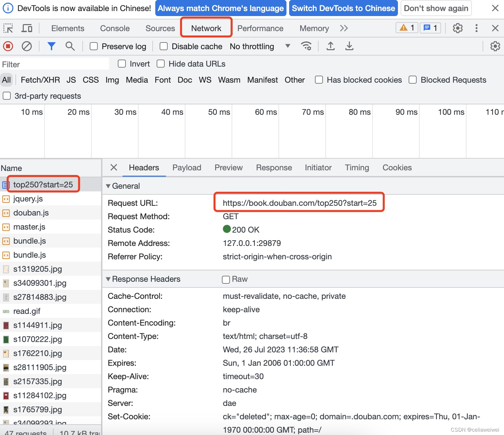This screenshot has height=435, width=504.
Task: Activate the inspect element picker icon
Action: [x=8, y=28]
